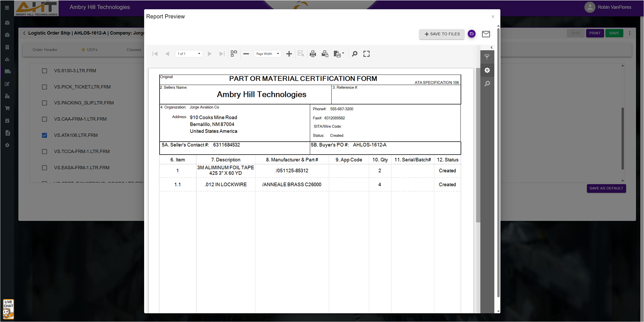Screen dimensions: 644x322
Task: Click the Save To Files button
Action: coord(442,34)
